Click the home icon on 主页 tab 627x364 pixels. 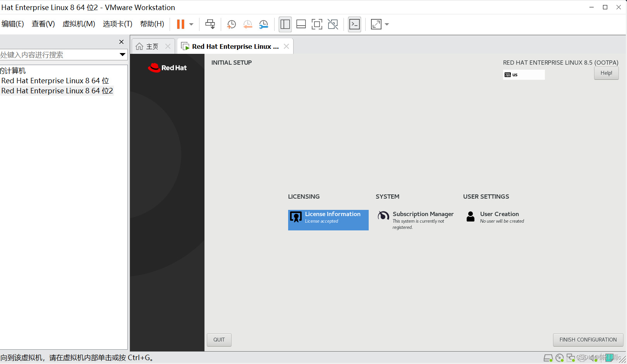click(139, 46)
